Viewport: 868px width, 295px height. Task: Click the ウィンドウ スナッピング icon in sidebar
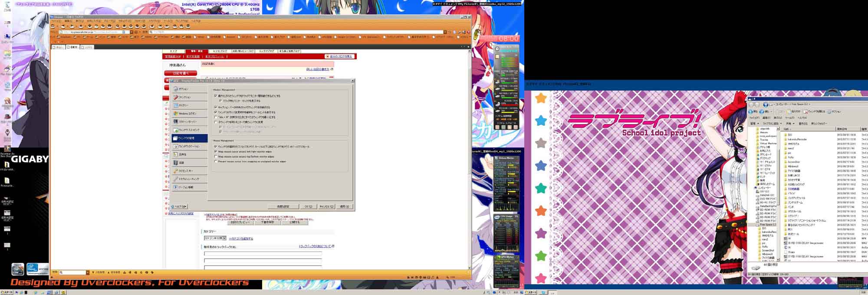[176, 130]
